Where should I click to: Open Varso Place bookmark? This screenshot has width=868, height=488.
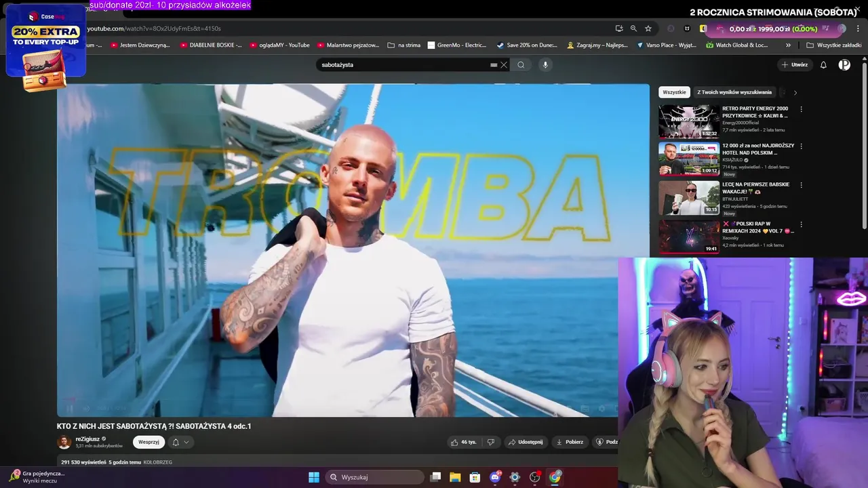tap(667, 45)
